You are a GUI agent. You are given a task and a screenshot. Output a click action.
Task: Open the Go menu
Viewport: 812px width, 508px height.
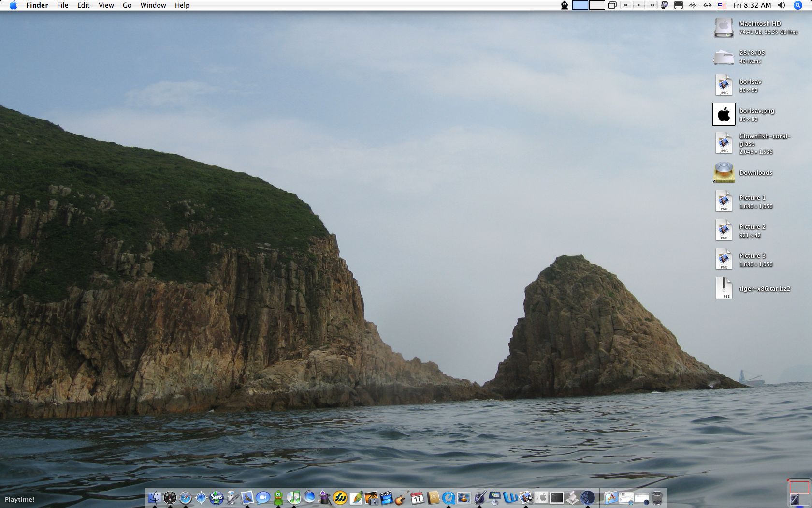coord(127,5)
